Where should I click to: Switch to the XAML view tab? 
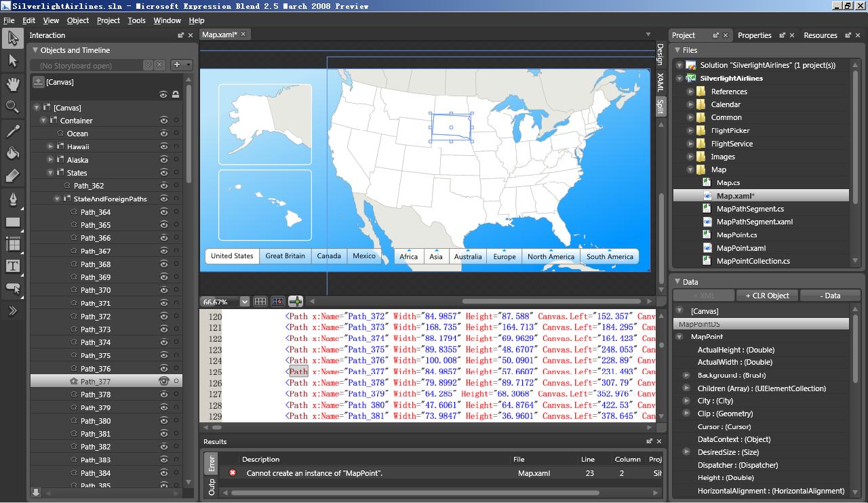(660, 83)
